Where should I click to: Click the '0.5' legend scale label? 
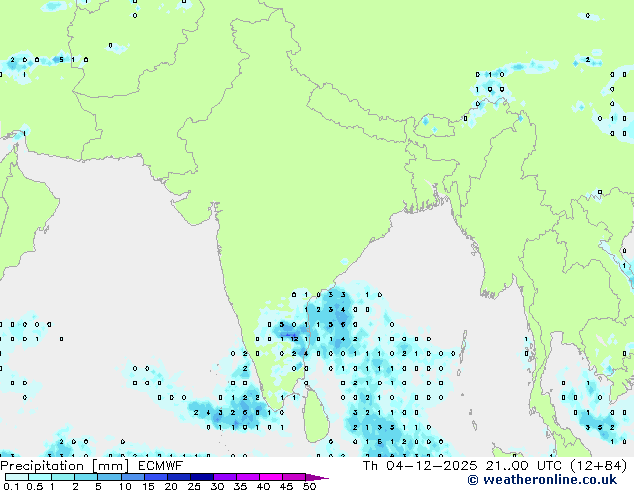[x=35, y=486]
